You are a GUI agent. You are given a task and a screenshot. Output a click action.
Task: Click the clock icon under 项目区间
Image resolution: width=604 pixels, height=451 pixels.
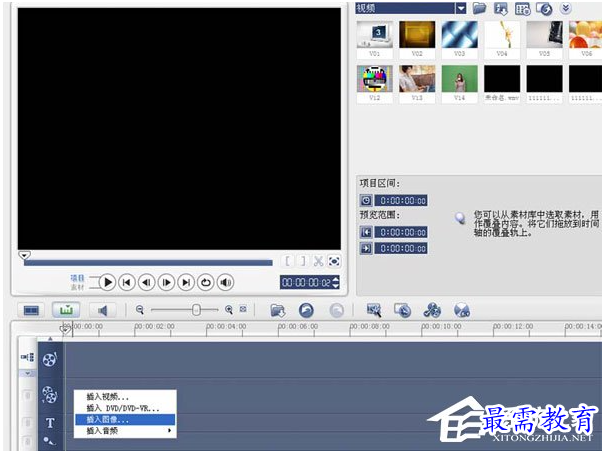pyautogui.click(x=366, y=200)
